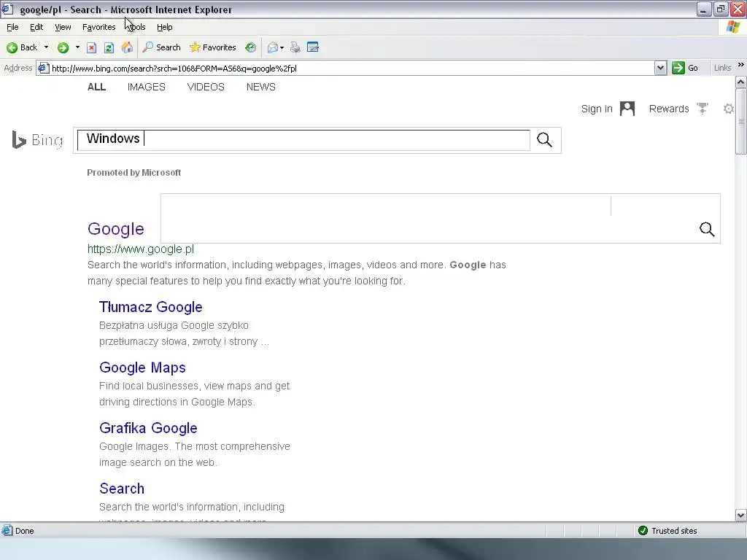This screenshot has height=560, width=747.
Task: Expand the Mail dropdown arrow
Action: 282,47
